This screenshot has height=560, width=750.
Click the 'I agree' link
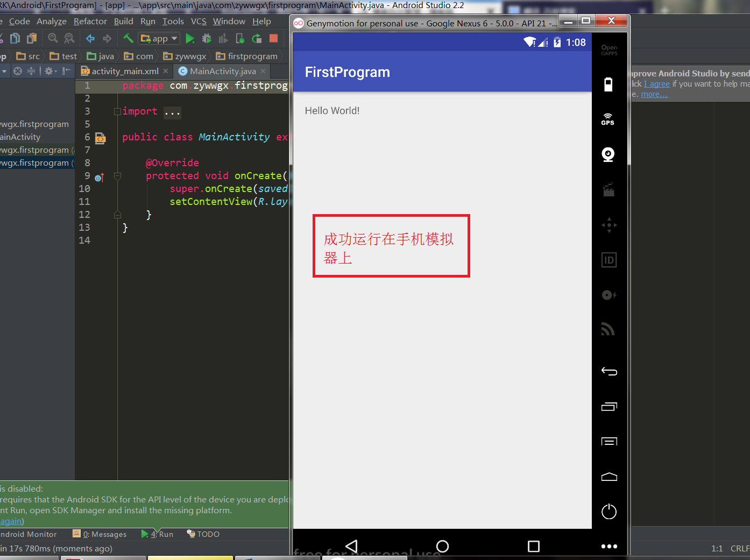pyautogui.click(x=657, y=84)
